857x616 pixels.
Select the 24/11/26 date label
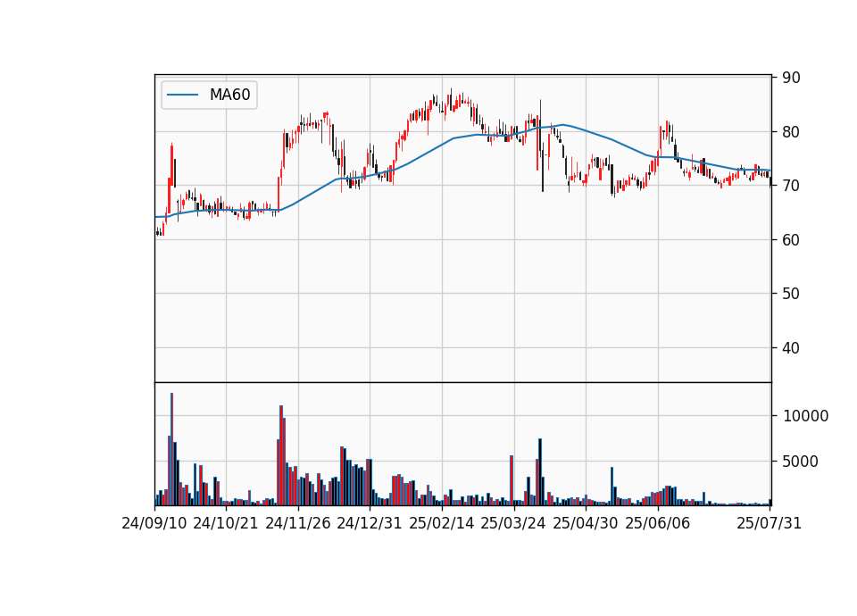[298, 523]
